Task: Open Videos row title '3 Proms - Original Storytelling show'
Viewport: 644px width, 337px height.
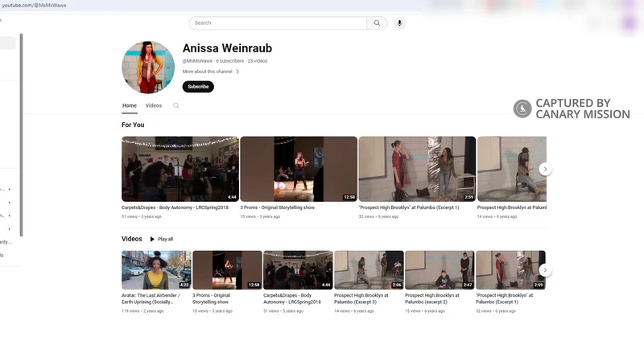Action: (211, 298)
